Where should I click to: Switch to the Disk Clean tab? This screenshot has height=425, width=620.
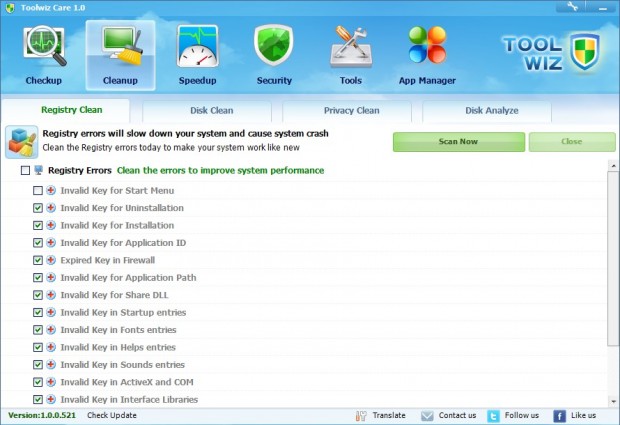[207, 111]
